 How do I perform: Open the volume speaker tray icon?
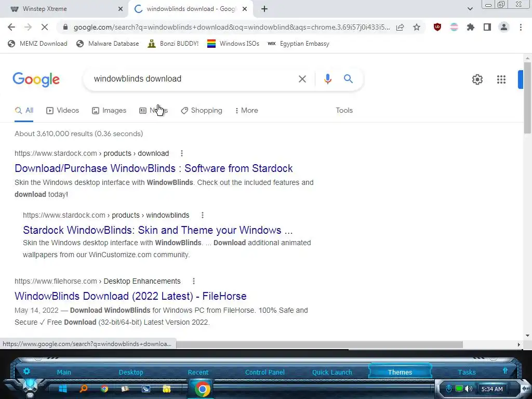469,389
